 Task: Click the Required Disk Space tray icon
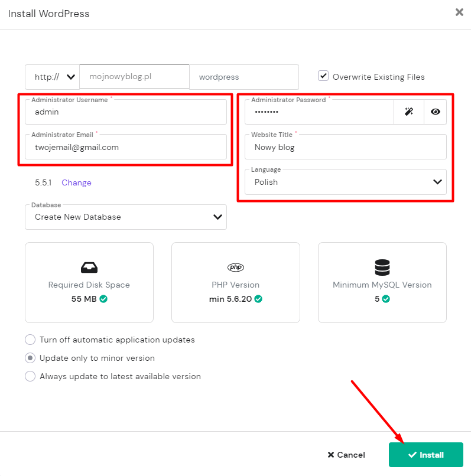point(89,268)
